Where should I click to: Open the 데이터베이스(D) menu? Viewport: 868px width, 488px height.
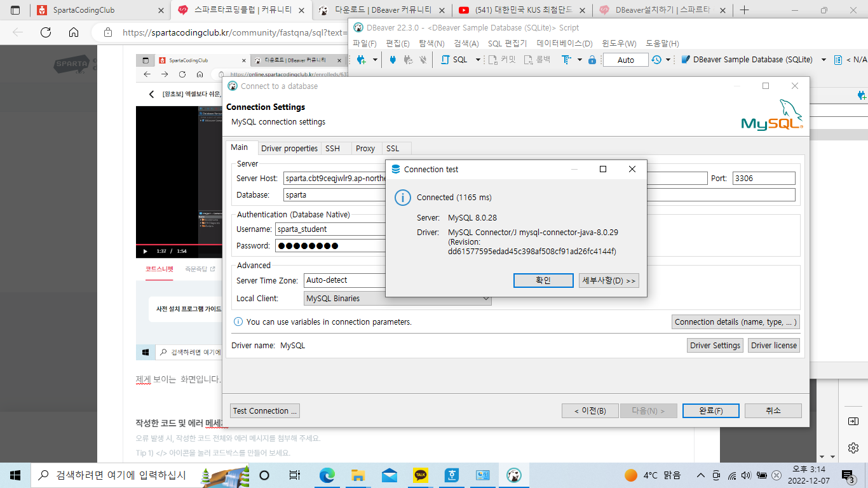click(564, 43)
